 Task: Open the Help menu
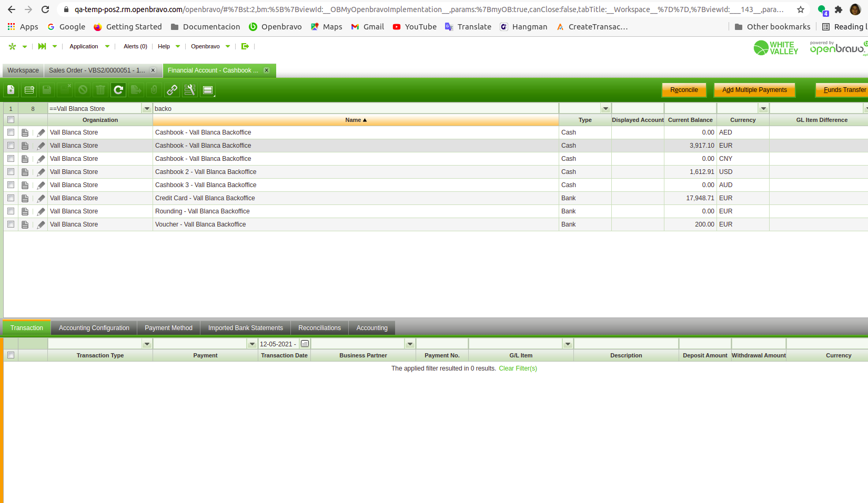[169, 46]
